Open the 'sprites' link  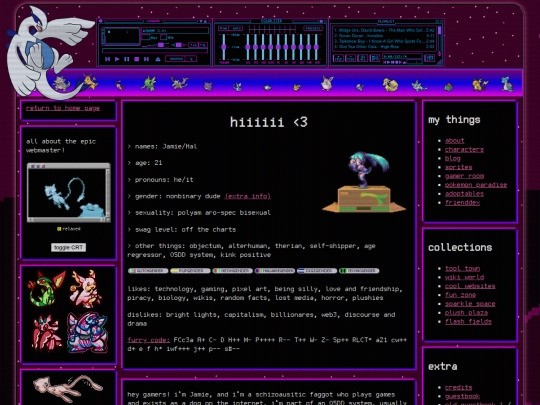[458, 167]
